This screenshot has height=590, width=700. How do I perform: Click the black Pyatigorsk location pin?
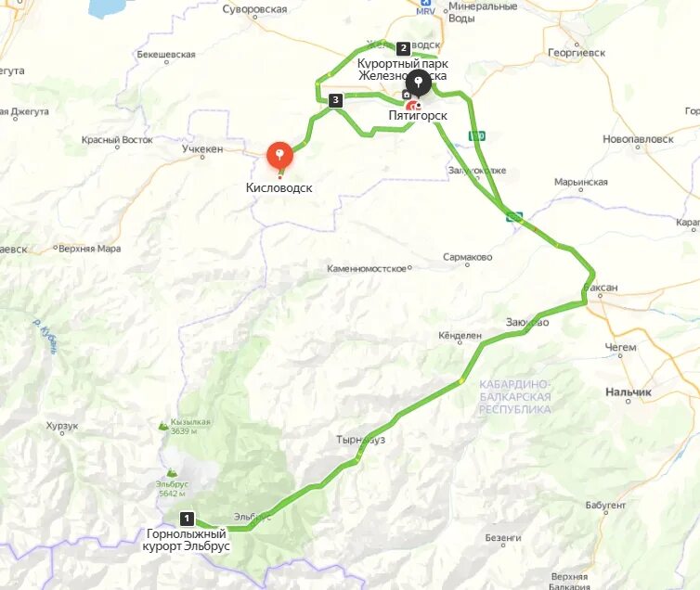point(419,83)
